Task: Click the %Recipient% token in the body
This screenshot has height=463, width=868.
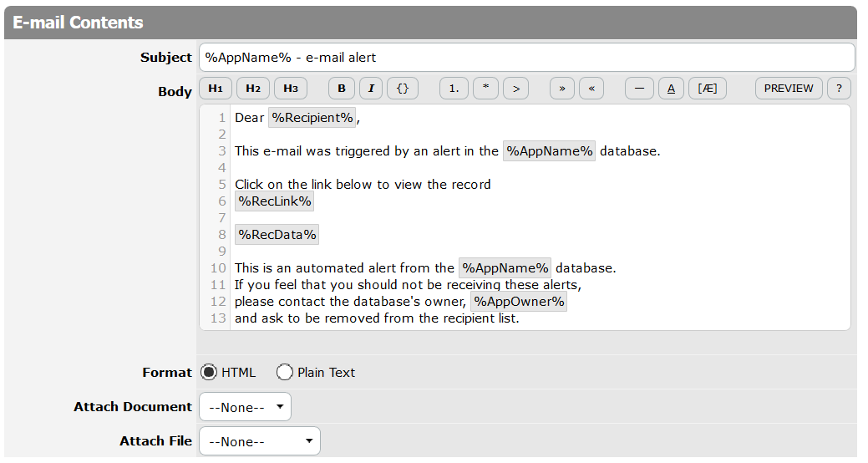Action: (x=312, y=118)
